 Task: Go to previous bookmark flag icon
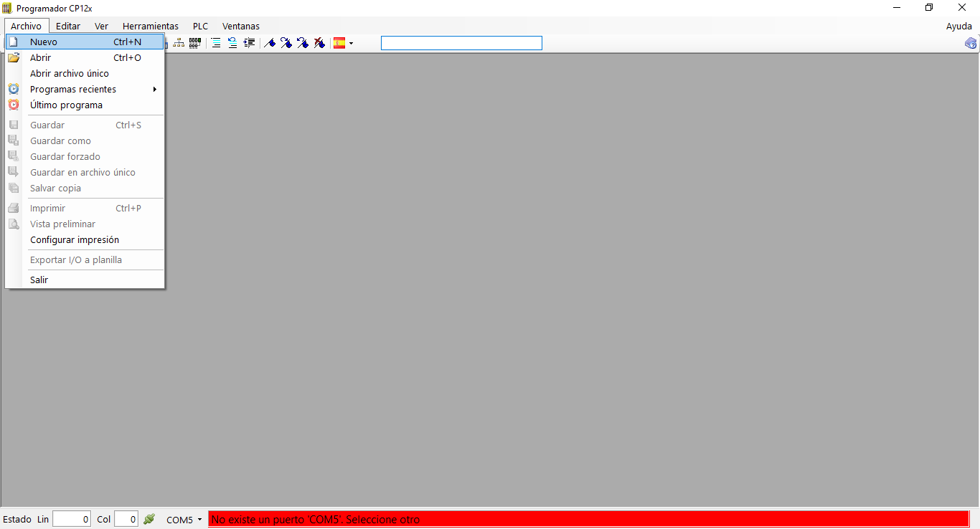[x=303, y=43]
